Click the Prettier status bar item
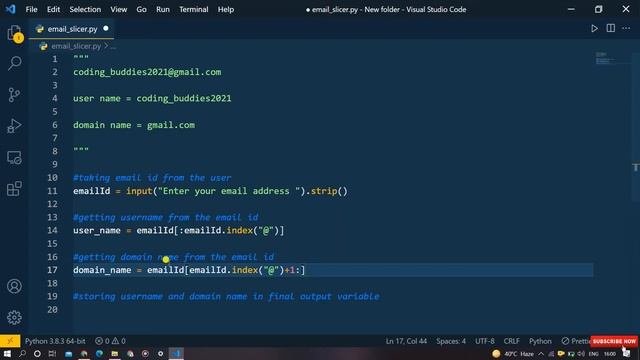This screenshot has height=360, width=640. click(x=576, y=341)
